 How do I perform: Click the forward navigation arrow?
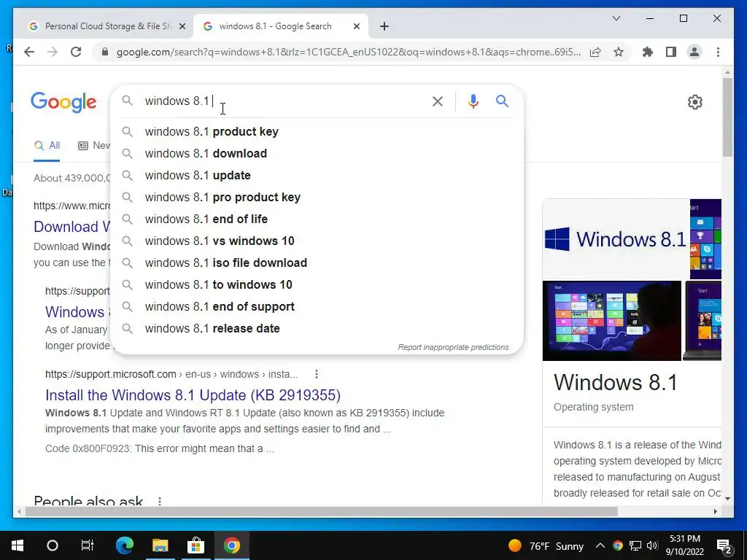(x=53, y=52)
